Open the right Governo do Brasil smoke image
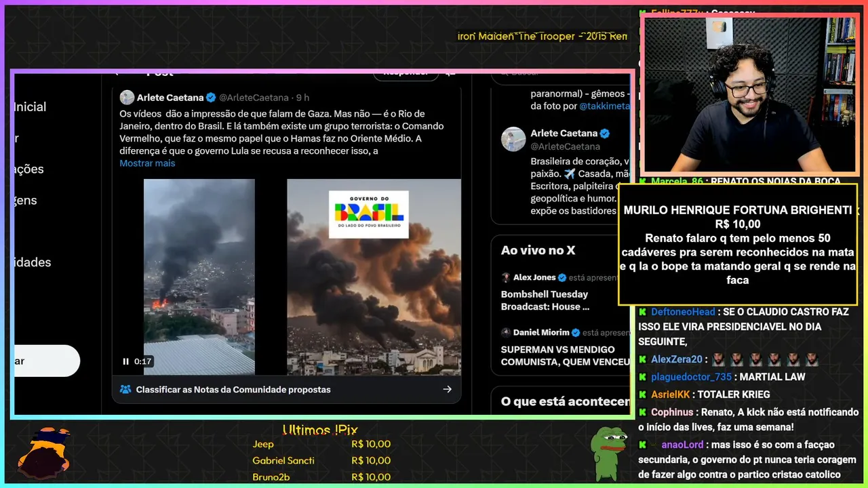This screenshot has height=488, width=868. [x=374, y=277]
